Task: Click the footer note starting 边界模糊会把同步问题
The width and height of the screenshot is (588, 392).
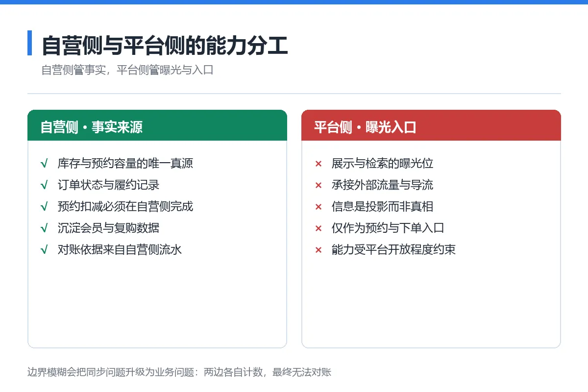Action: pos(179,372)
